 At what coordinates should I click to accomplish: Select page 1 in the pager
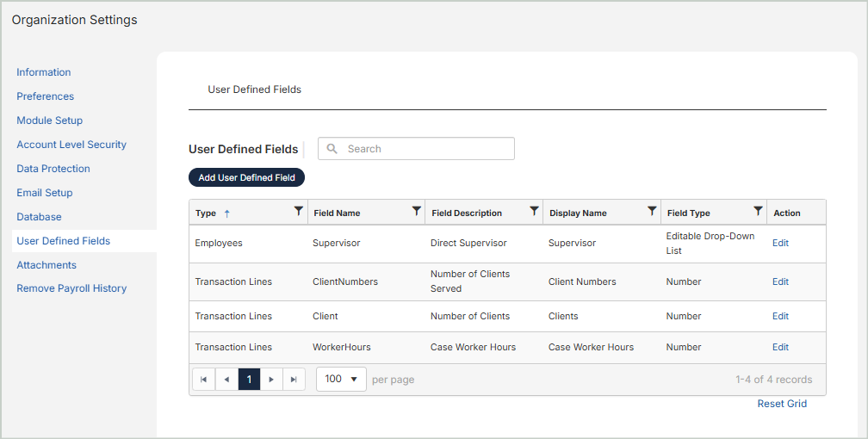coord(249,380)
